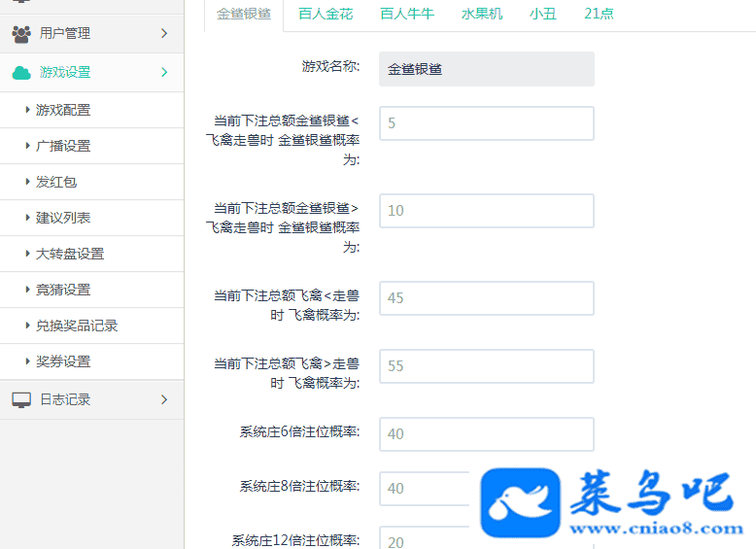Screen dimensions: 756x549
Task: Expand the 用户管理 chevron arrow
Action: point(163,34)
